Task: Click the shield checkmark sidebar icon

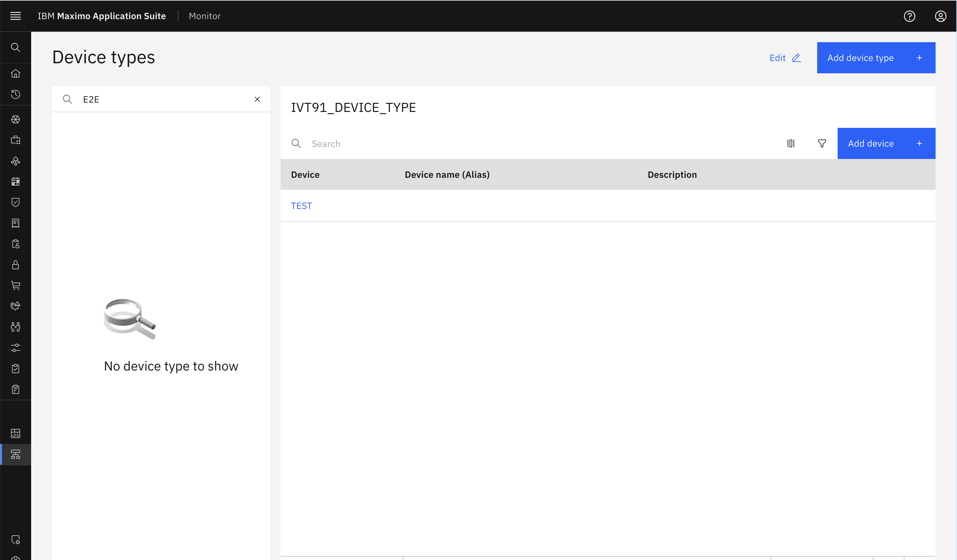Action: (16, 202)
